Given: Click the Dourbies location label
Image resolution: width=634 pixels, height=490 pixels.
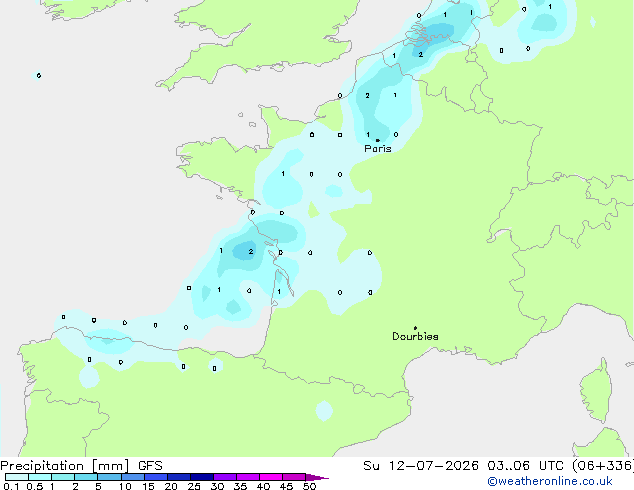Looking at the screenshot, I should point(415,336).
